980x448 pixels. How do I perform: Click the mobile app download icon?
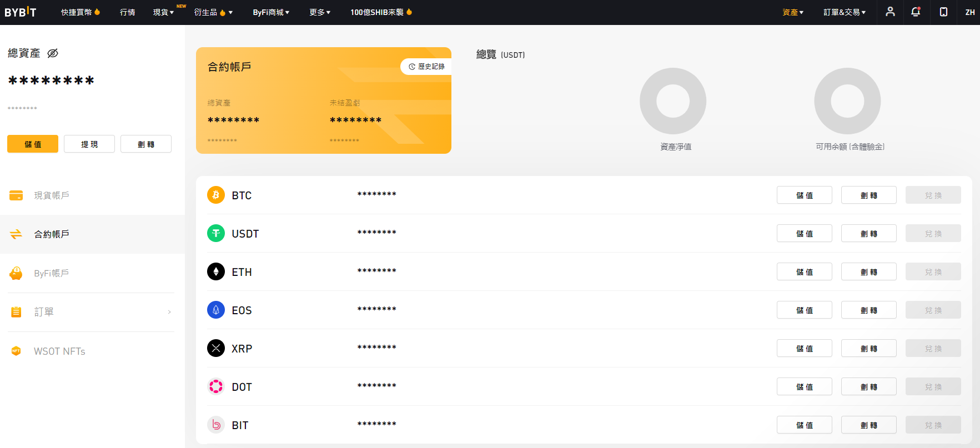943,12
